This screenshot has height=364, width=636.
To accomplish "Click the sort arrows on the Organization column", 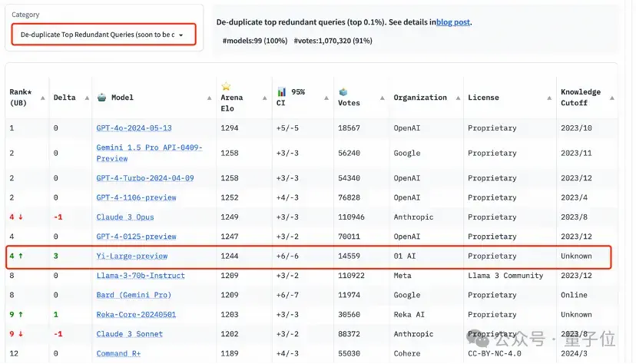I will pos(458,98).
